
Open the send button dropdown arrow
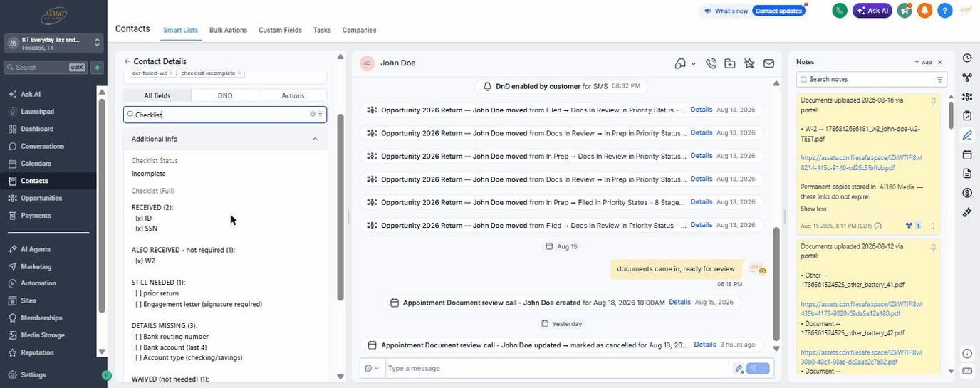click(x=766, y=368)
